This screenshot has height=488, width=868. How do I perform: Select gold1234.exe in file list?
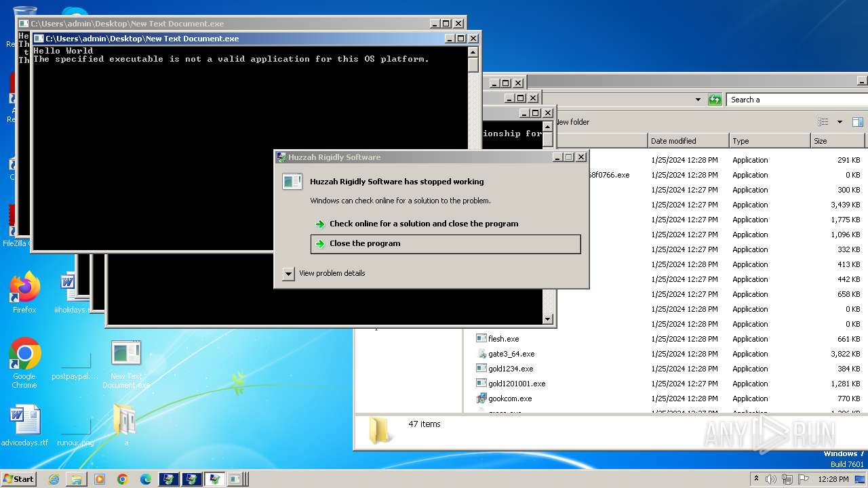(x=511, y=369)
